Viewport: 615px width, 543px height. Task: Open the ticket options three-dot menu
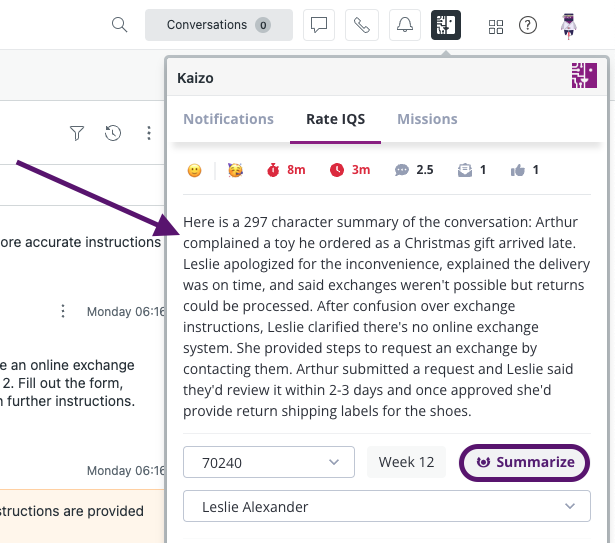pyautogui.click(x=149, y=133)
